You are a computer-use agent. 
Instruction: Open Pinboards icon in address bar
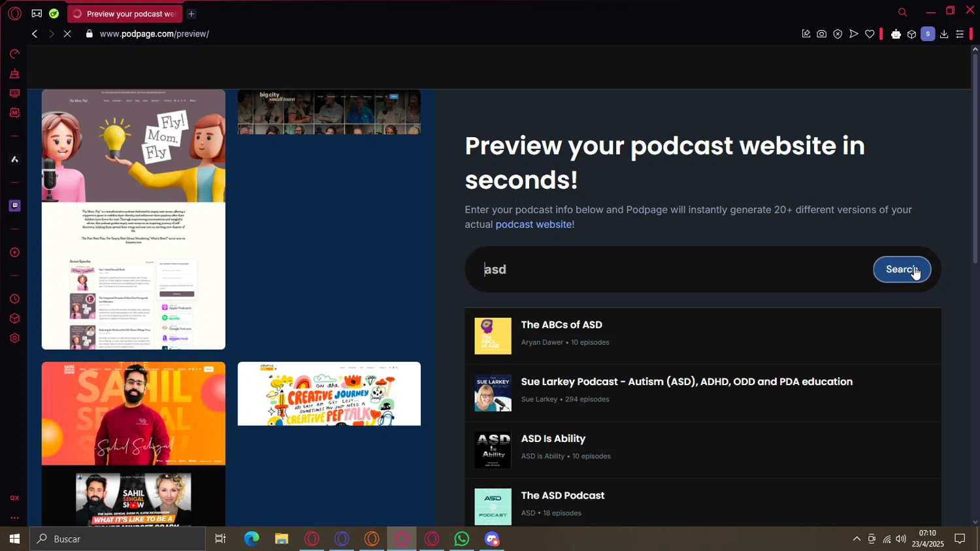[x=806, y=34]
